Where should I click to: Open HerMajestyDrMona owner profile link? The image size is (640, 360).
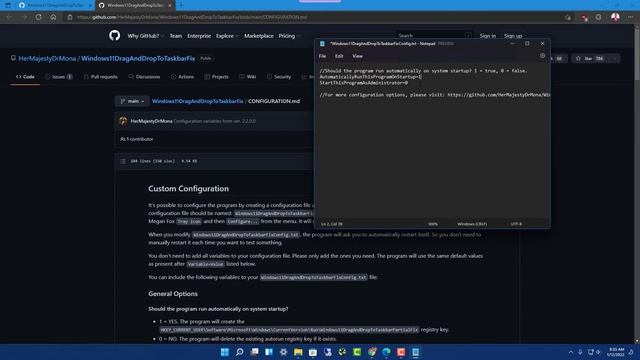point(47,58)
